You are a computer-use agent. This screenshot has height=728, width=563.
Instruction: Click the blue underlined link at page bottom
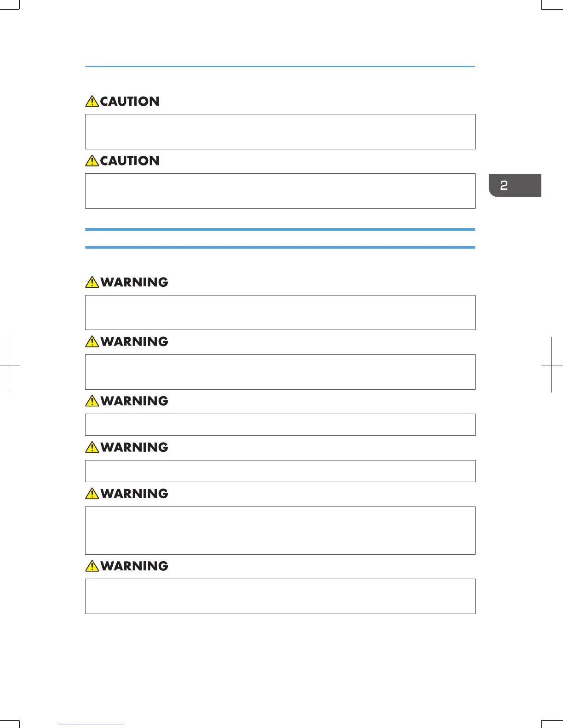[x=91, y=724]
